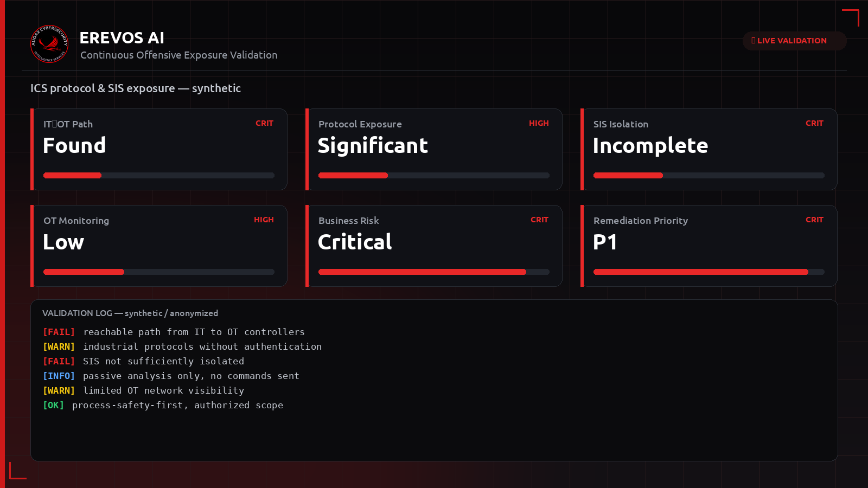Click the HIGH tag on Protocol Exposure card

[x=539, y=123]
